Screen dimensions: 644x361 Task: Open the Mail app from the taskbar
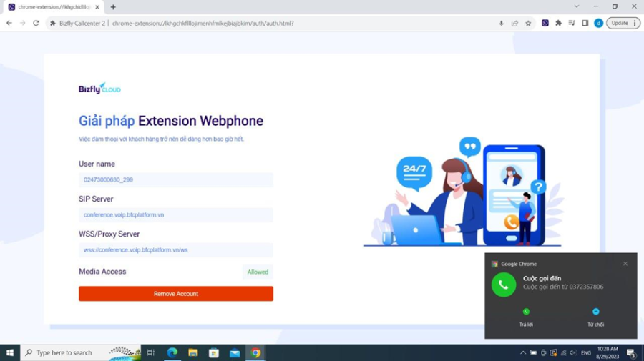(x=235, y=353)
